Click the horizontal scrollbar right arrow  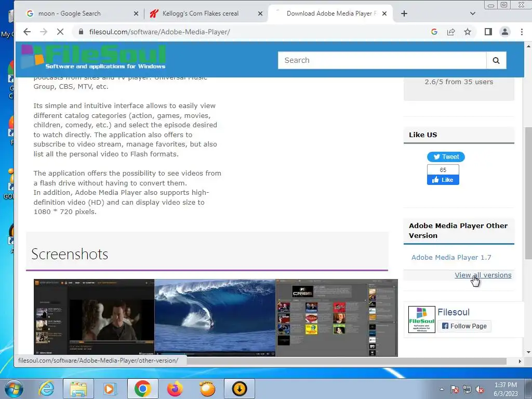pyautogui.click(x=520, y=362)
